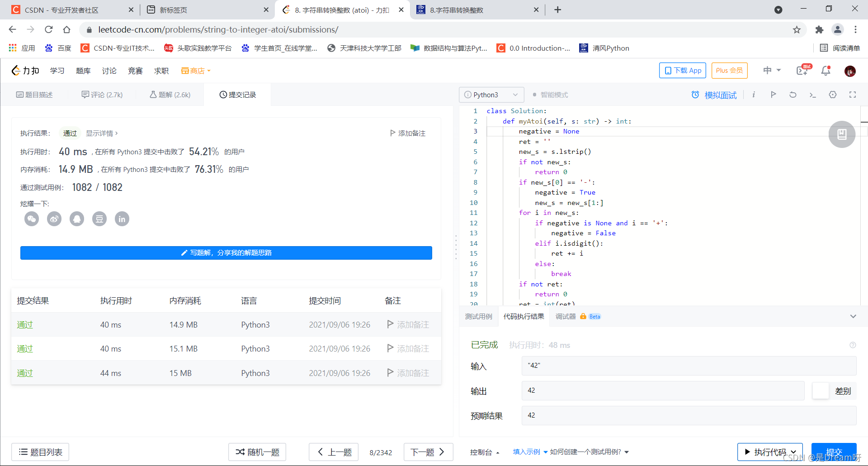Image resolution: width=868 pixels, height=466 pixels.
Task: Share result to Douban
Action: 99,219
